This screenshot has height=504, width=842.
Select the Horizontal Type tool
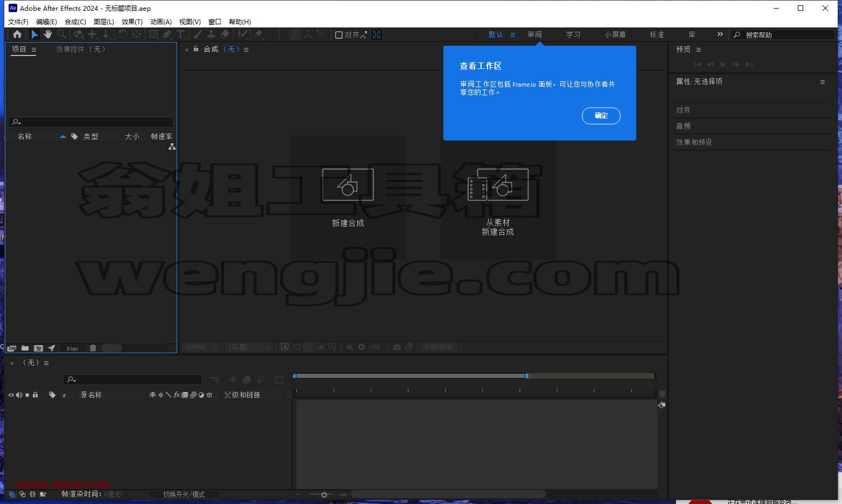(180, 34)
